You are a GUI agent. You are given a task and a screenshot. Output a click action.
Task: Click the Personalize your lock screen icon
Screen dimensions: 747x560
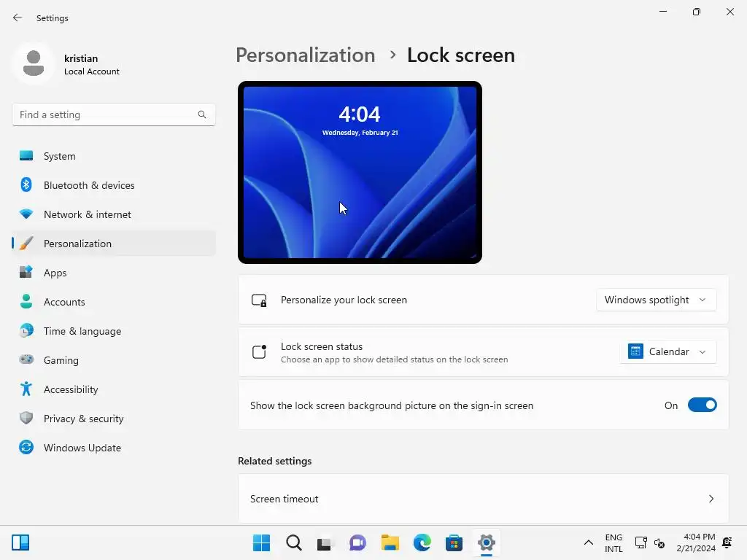click(259, 300)
